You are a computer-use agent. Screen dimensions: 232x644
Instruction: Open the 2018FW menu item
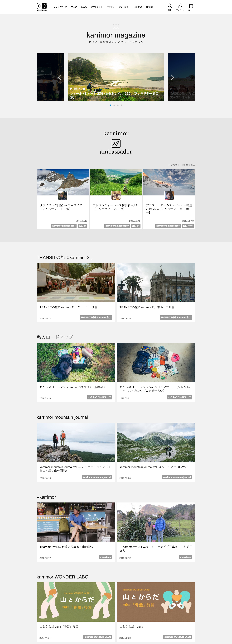coord(138,7)
